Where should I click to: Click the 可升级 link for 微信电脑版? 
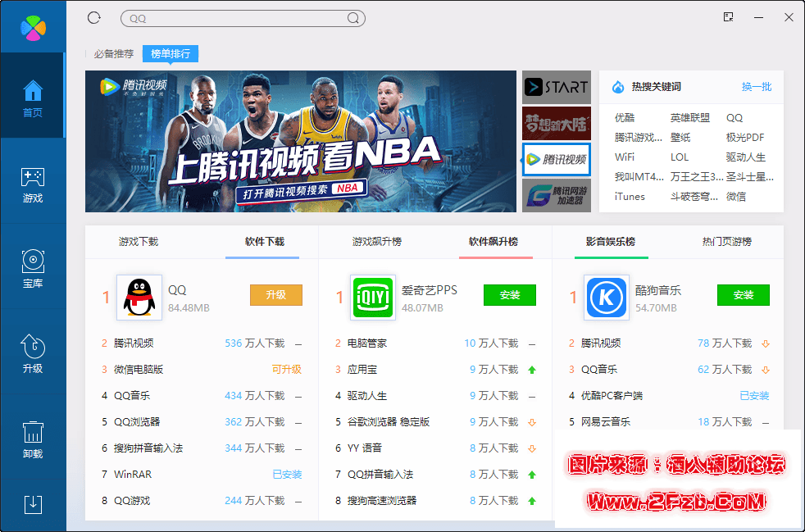[x=286, y=369]
